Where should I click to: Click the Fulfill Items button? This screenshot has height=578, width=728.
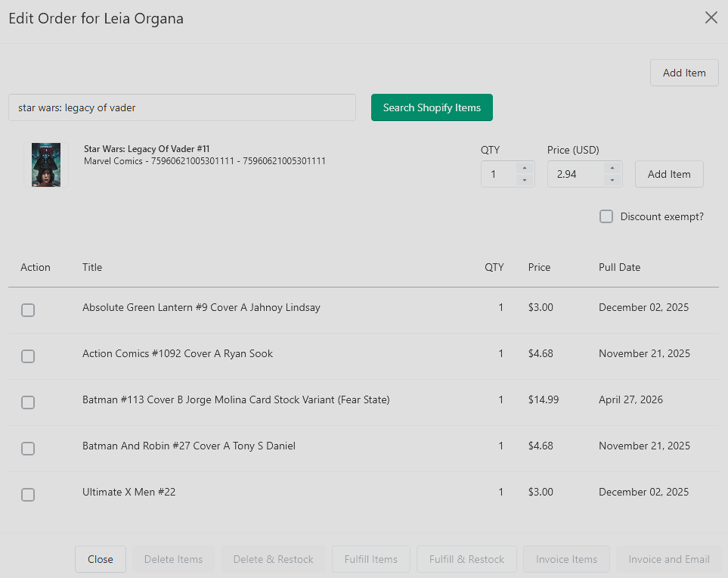pyautogui.click(x=371, y=559)
